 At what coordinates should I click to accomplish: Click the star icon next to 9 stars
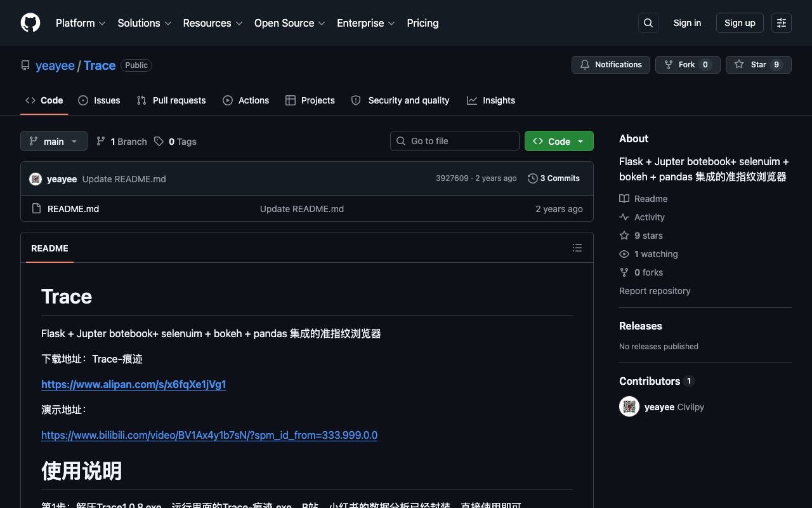pos(624,236)
